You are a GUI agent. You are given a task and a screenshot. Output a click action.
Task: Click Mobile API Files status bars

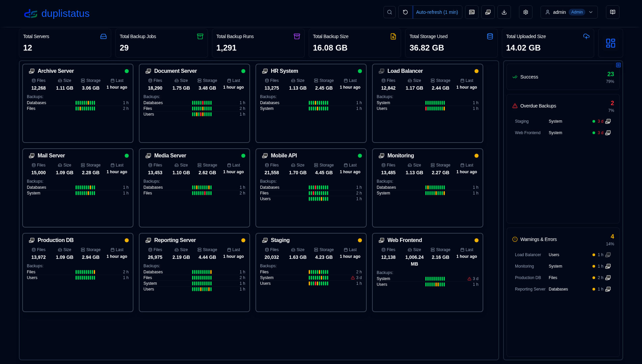click(318, 193)
